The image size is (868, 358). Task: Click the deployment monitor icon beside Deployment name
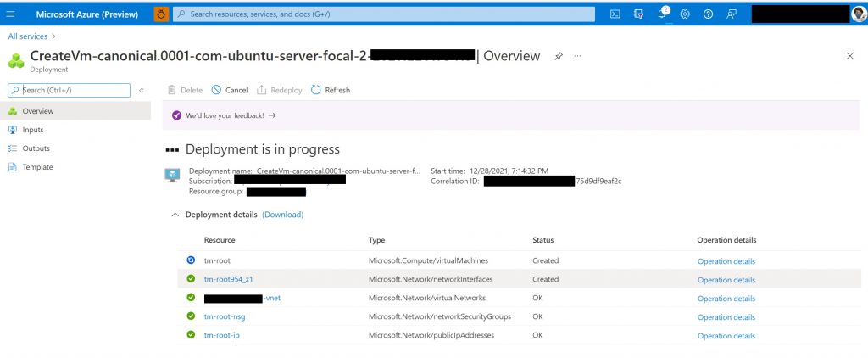pos(173,176)
